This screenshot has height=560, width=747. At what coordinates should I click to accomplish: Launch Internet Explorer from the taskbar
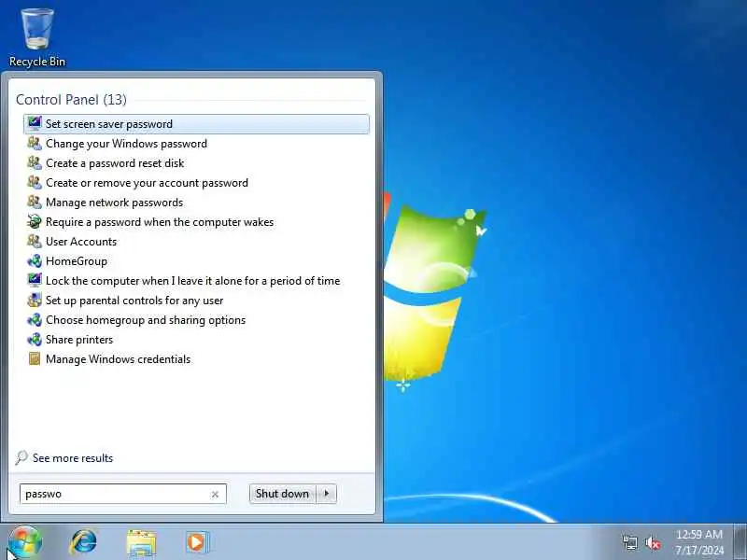83,542
